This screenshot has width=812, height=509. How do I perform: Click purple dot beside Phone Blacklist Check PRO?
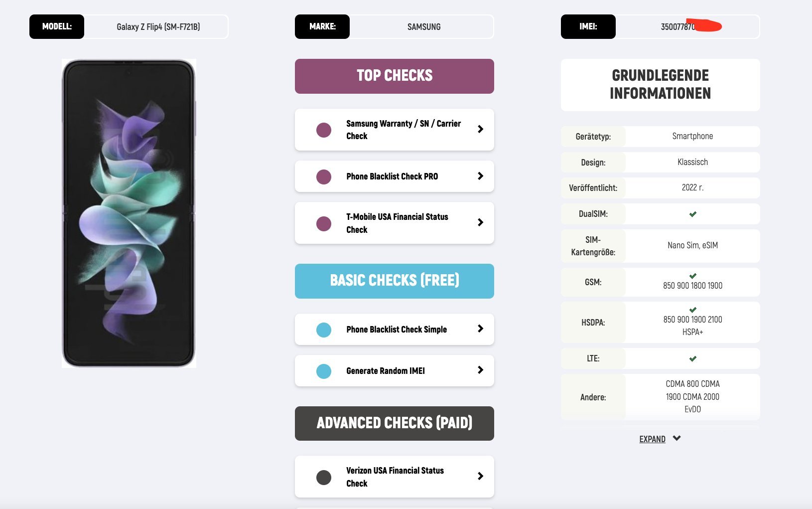point(324,176)
